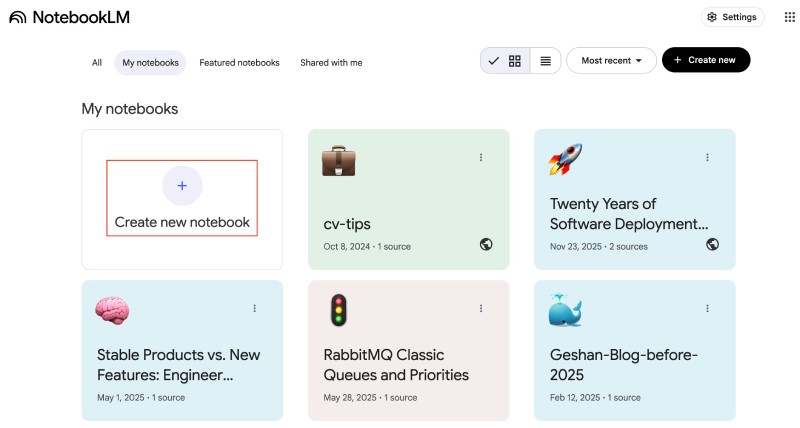Open options menu for Stable Products notebook
Viewport: 800px width, 428px height.
pyautogui.click(x=255, y=309)
